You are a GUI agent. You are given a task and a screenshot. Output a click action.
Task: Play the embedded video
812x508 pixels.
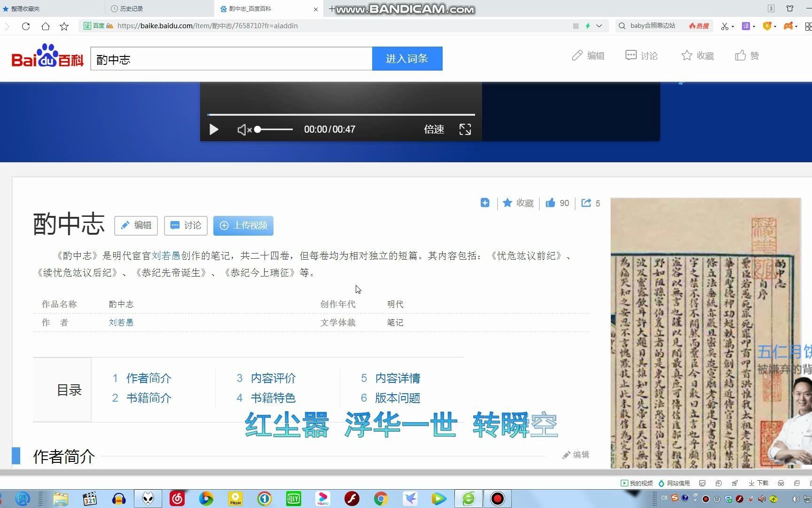pos(214,129)
